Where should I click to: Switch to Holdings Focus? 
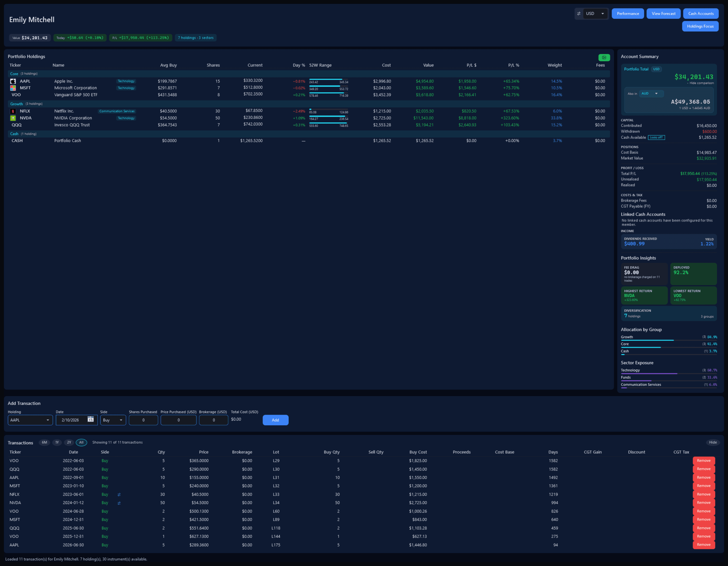[x=700, y=26]
